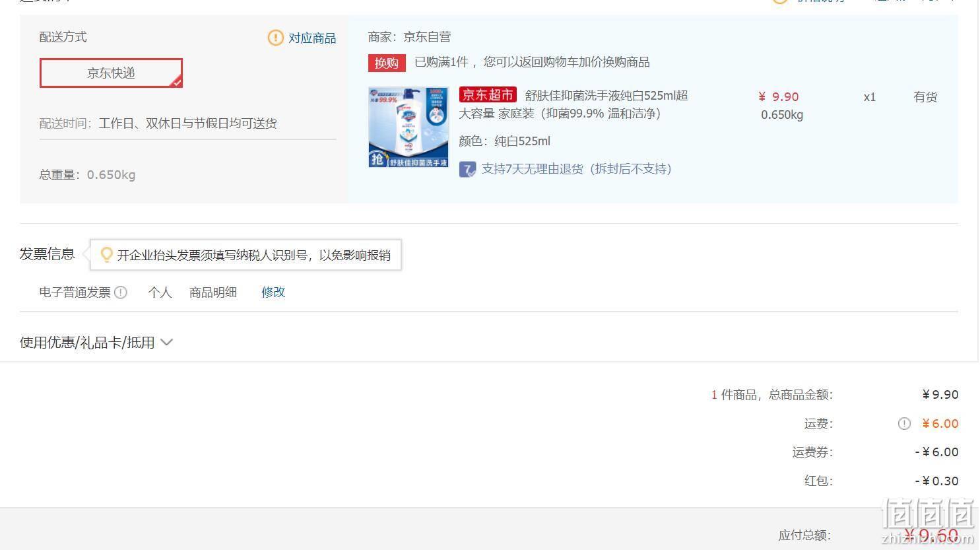Click the 京东超市 red badge

tap(488, 95)
